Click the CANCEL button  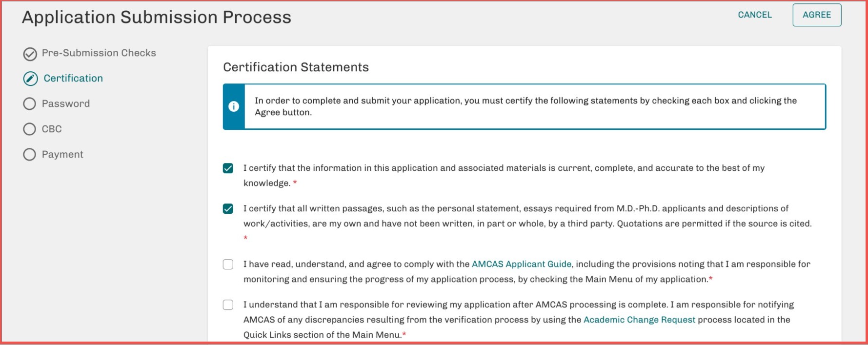pyautogui.click(x=755, y=15)
